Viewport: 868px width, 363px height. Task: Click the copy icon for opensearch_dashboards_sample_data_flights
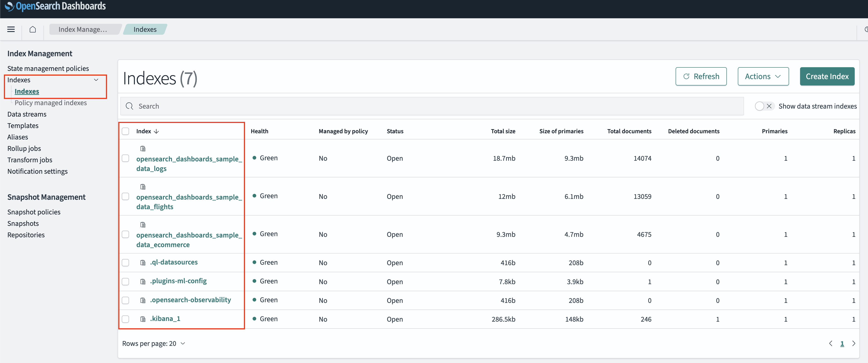tap(143, 187)
